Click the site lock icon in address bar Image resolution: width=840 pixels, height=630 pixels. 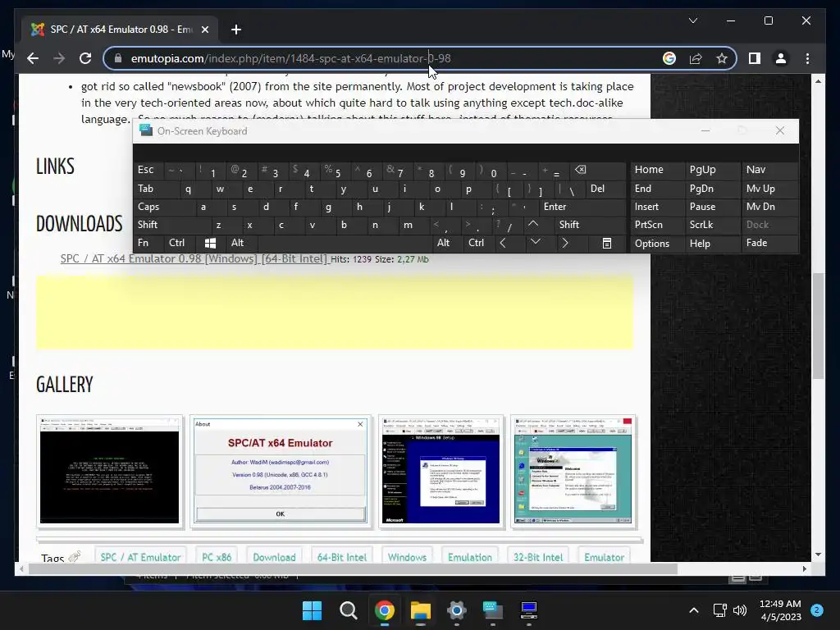118,58
